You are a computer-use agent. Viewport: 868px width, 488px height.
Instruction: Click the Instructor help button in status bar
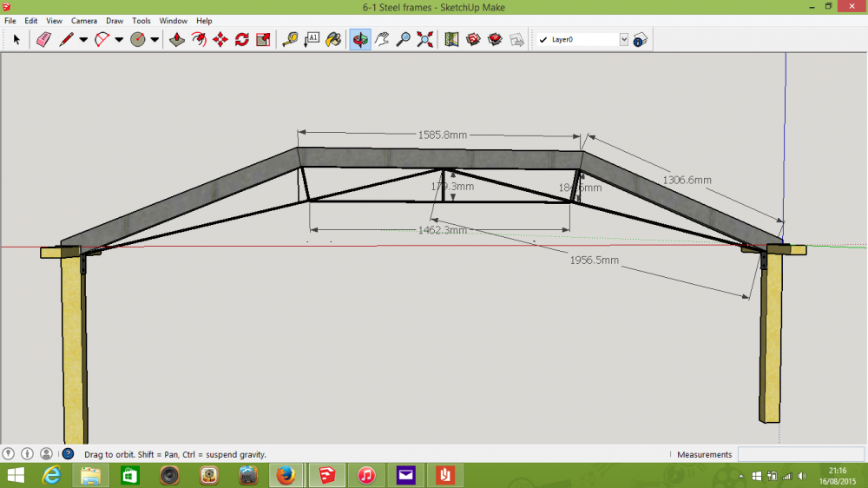click(68, 453)
